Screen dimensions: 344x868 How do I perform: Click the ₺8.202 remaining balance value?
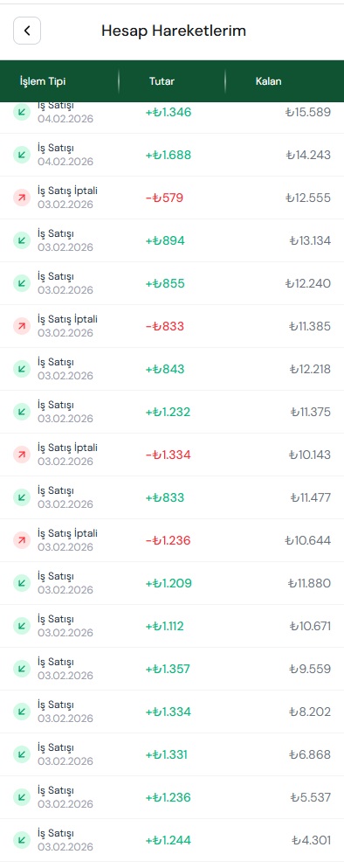coord(310,712)
